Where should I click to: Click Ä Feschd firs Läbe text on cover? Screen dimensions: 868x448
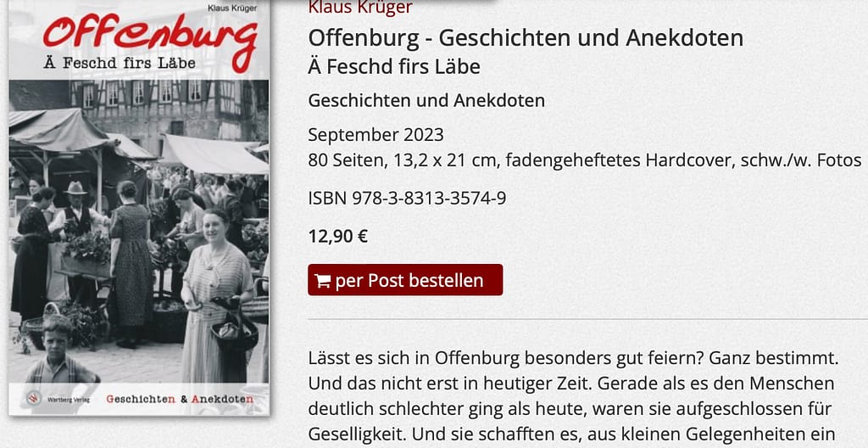coord(120,63)
